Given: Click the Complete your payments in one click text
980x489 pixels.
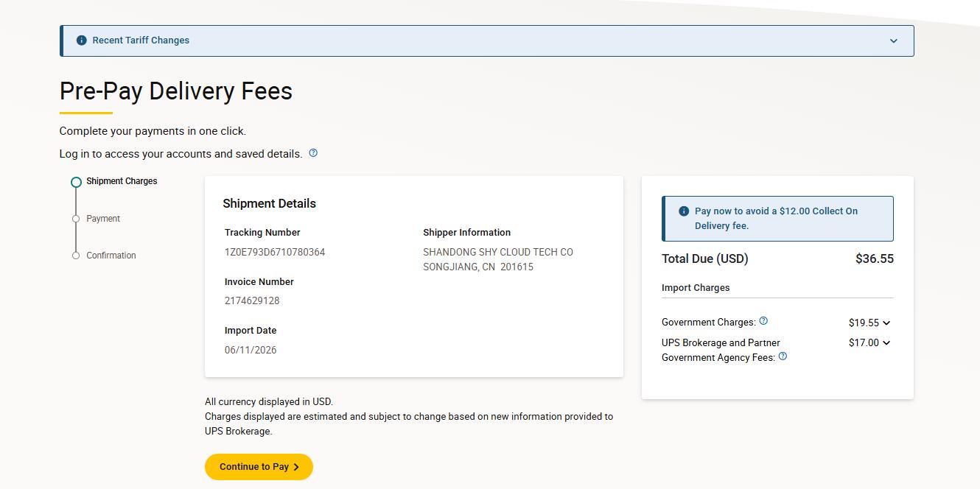Looking at the screenshot, I should [153, 131].
